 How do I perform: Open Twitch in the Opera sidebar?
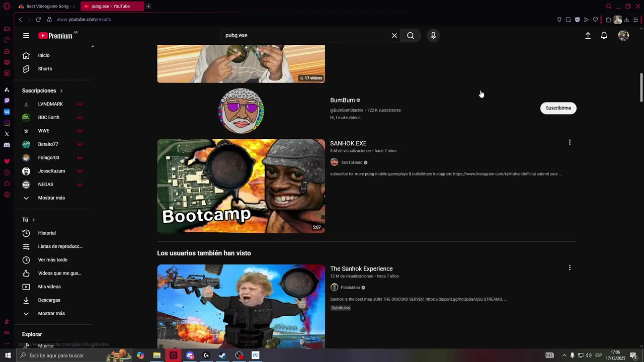[7, 101]
